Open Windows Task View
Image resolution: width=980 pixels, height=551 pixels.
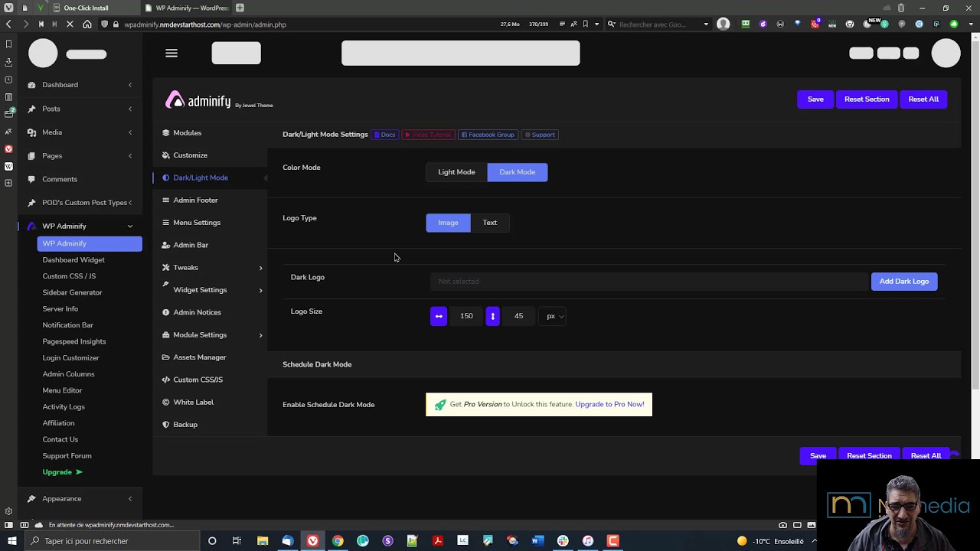pyautogui.click(x=237, y=541)
